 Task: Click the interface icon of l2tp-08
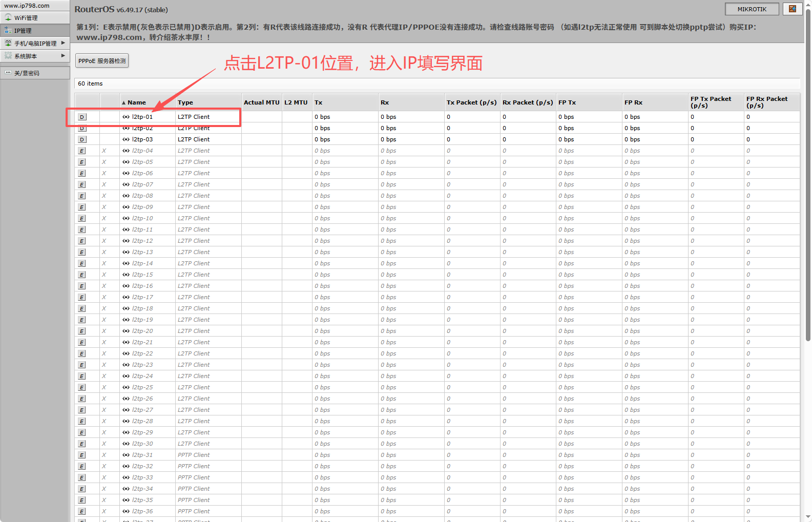click(x=126, y=196)
